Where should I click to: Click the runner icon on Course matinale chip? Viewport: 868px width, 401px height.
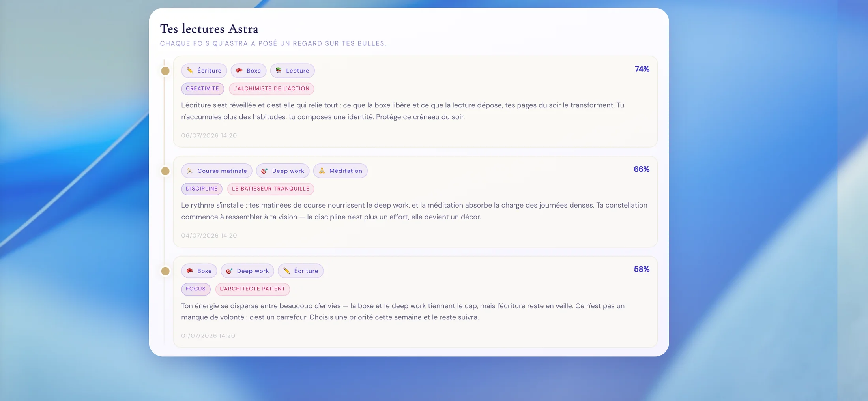click(190, 171)
